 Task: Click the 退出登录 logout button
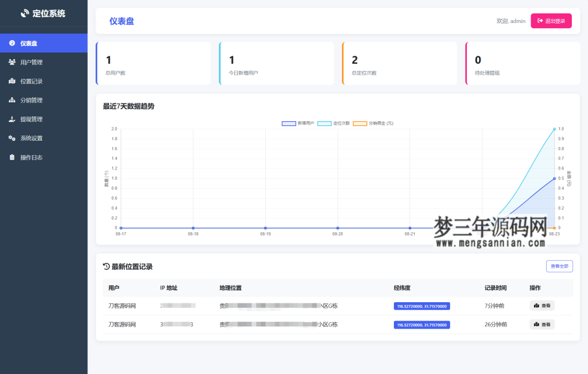(x=551, y=21)
